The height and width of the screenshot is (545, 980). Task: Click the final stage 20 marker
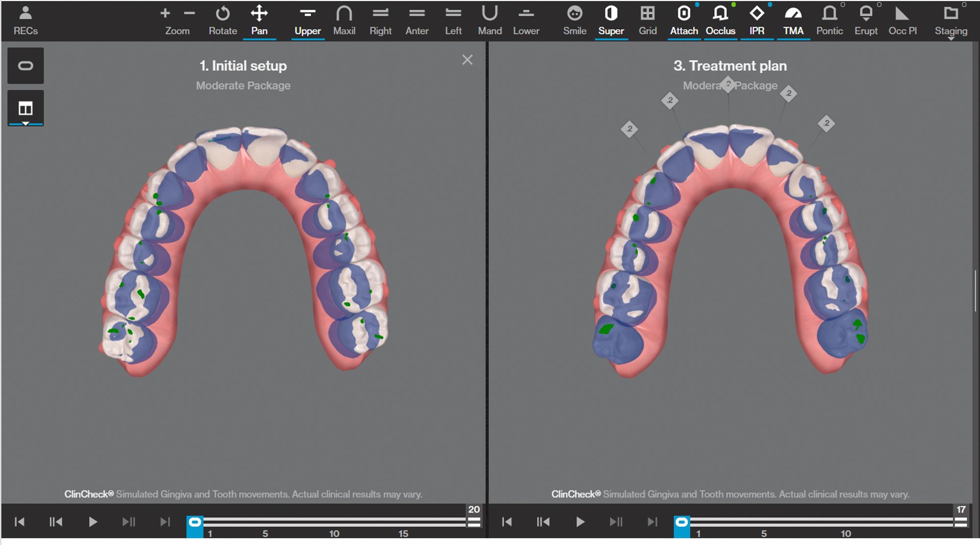474,510
